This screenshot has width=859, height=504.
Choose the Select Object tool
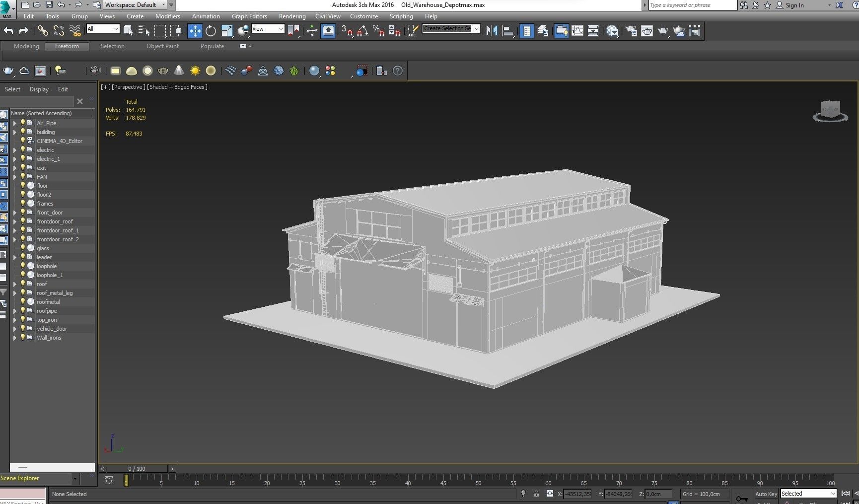click(128, 31)
